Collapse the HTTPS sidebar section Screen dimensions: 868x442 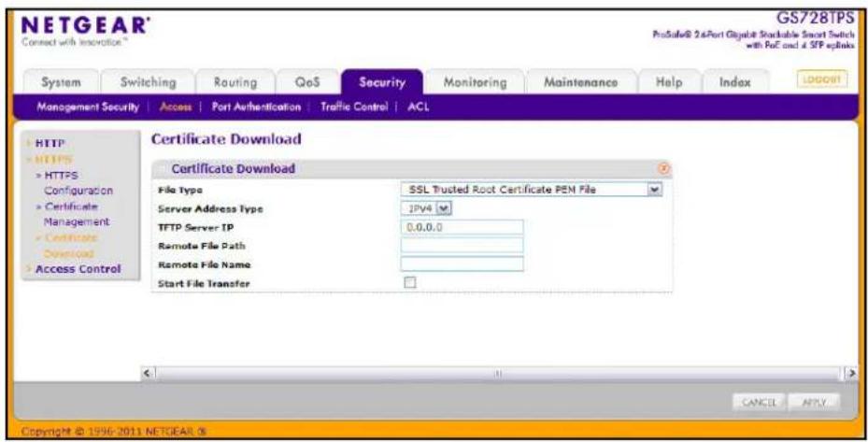(53, 160)
